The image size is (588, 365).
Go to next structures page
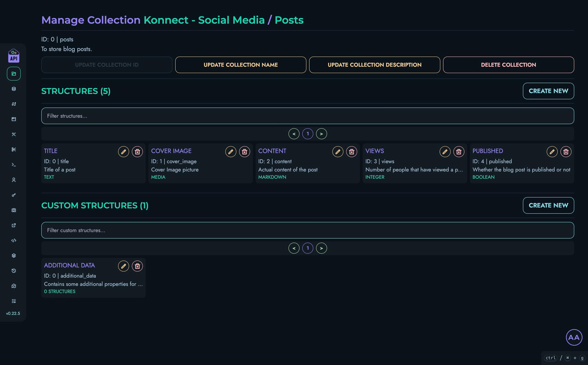[x=321, y=134]
